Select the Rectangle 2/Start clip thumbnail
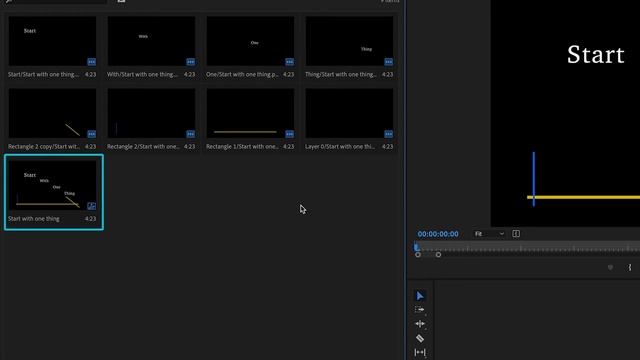 (151, 113)
